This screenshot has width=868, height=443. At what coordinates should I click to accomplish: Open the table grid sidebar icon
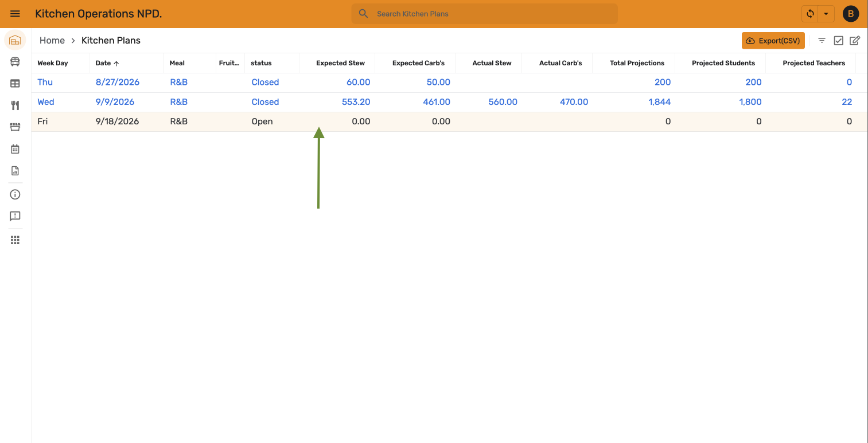(15, 84)
